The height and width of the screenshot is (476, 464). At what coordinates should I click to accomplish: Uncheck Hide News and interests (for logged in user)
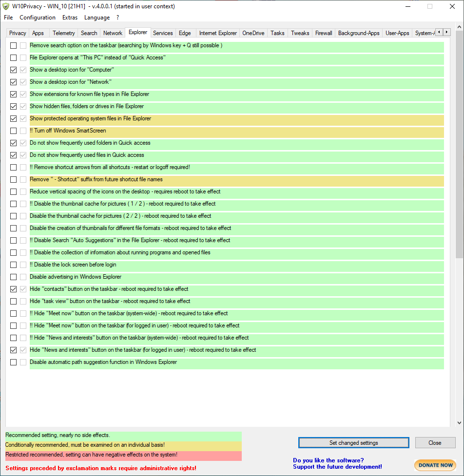[13, 350]
